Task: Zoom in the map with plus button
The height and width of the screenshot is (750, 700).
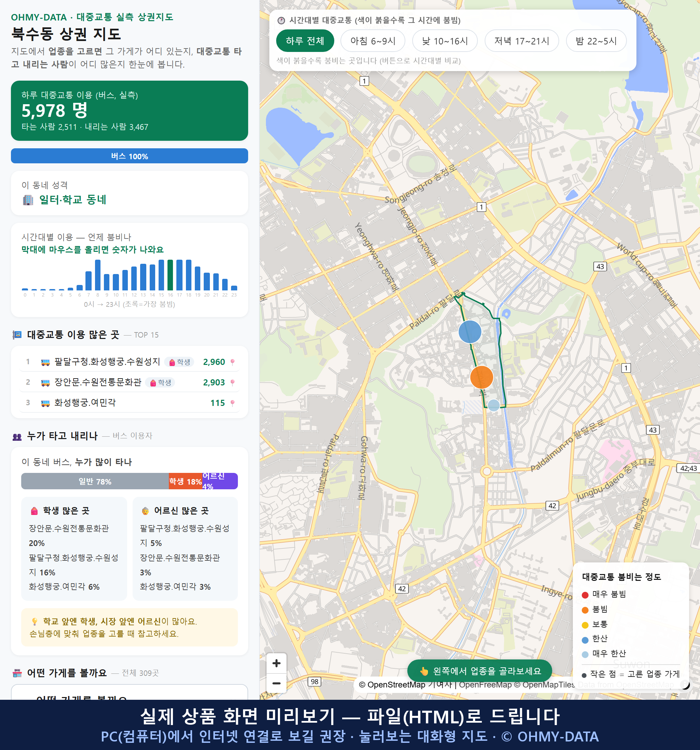Action: (276, 663)
